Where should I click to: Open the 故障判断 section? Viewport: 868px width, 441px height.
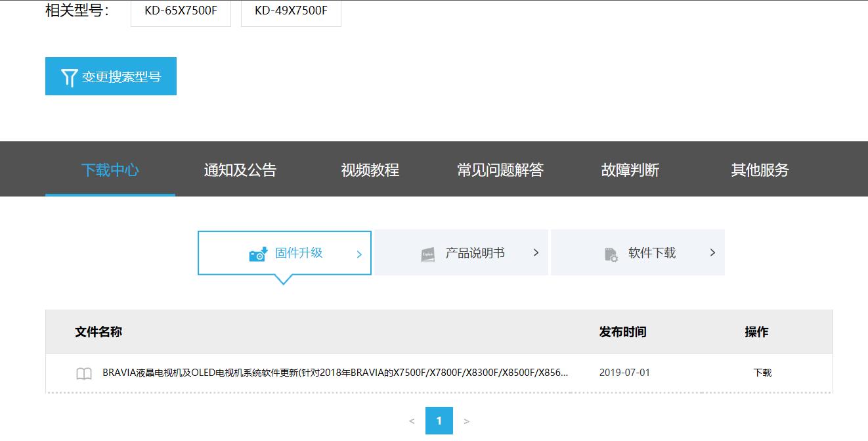629,169
